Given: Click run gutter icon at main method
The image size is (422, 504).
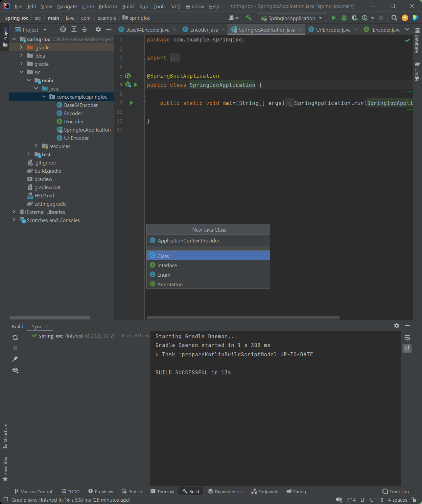Looking at the screenshot, I should tap(131, 103).
